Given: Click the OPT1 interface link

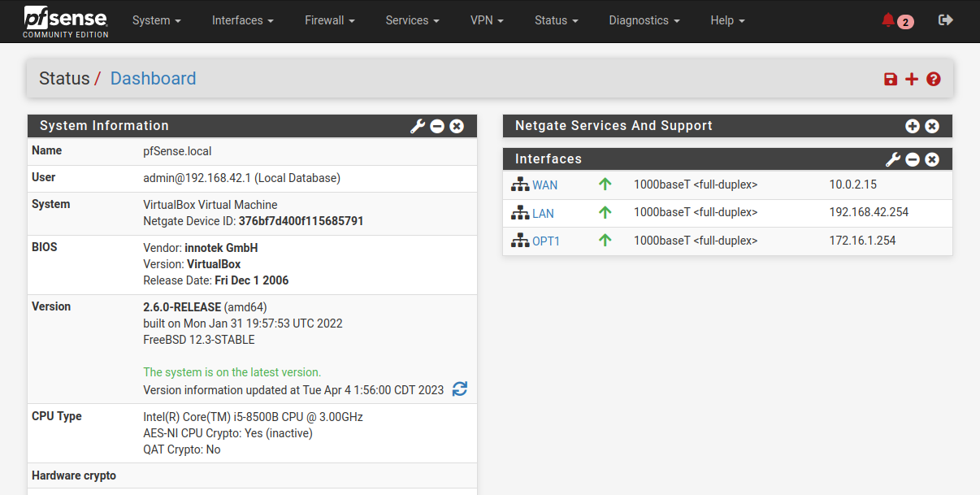Looking at the screenshot, I should click(x=546, y=241).
